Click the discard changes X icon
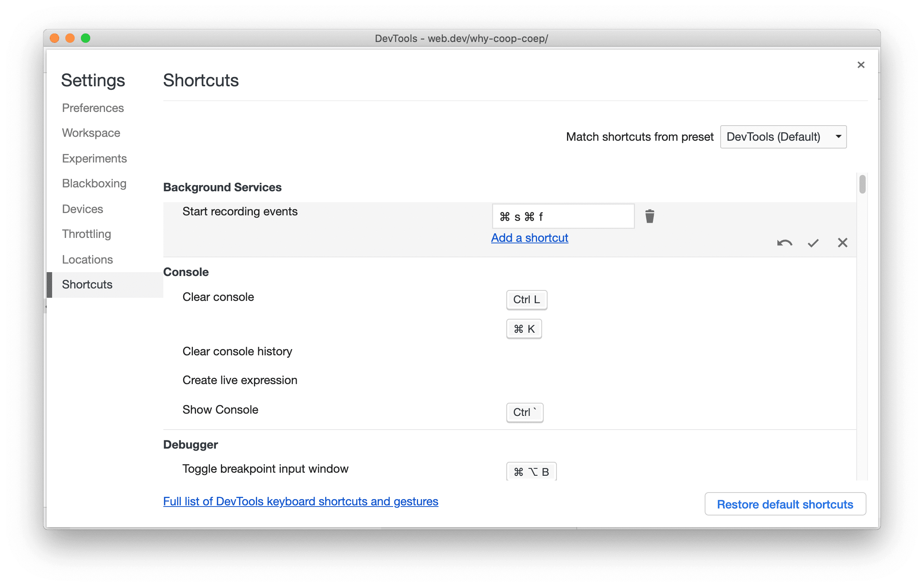The image size is (924, 587). (x=842, y=242)
